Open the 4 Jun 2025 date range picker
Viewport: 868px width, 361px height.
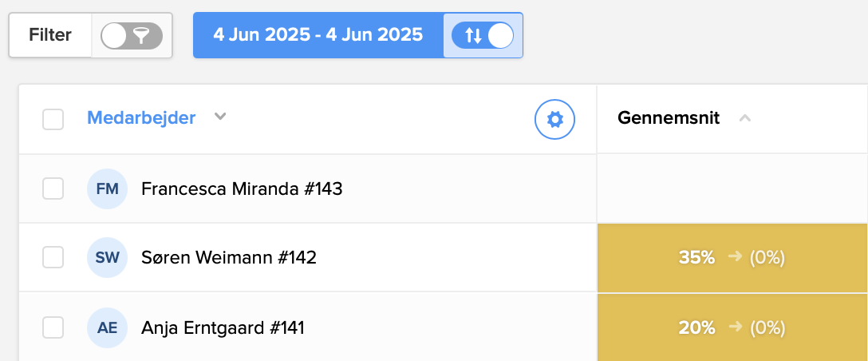pos(318,35)
